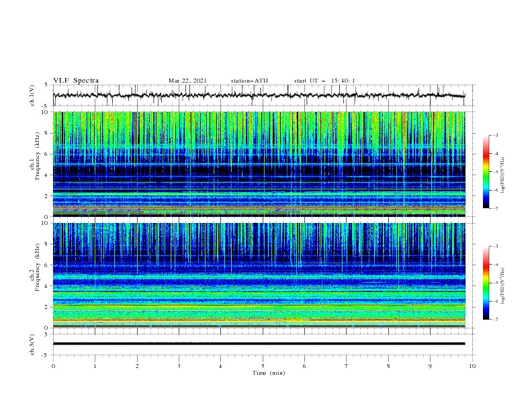The image size is (532, 411).
Task: Click "5" on the ch.1(V) voltage axis
Action: pyautogui.click(x=46, y=85)
